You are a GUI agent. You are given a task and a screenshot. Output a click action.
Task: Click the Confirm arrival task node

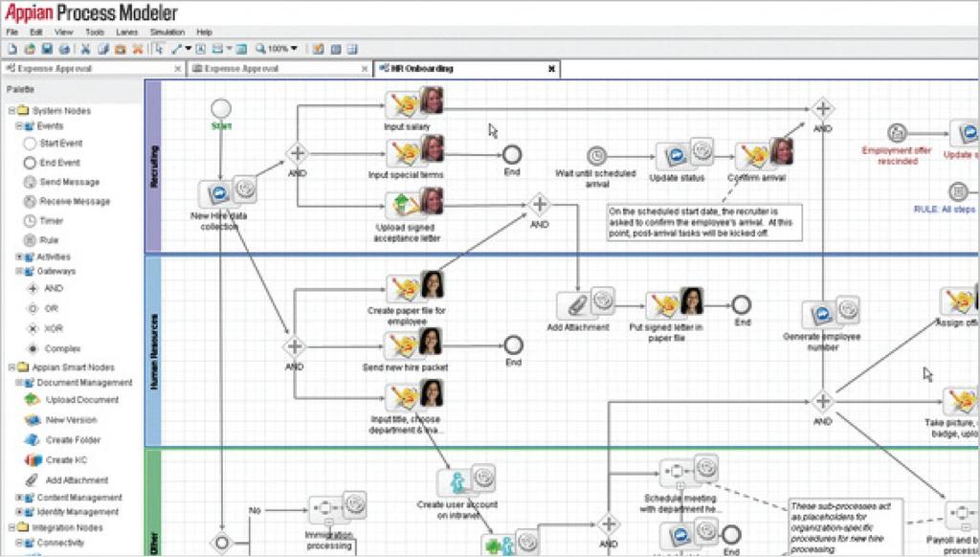764,154
